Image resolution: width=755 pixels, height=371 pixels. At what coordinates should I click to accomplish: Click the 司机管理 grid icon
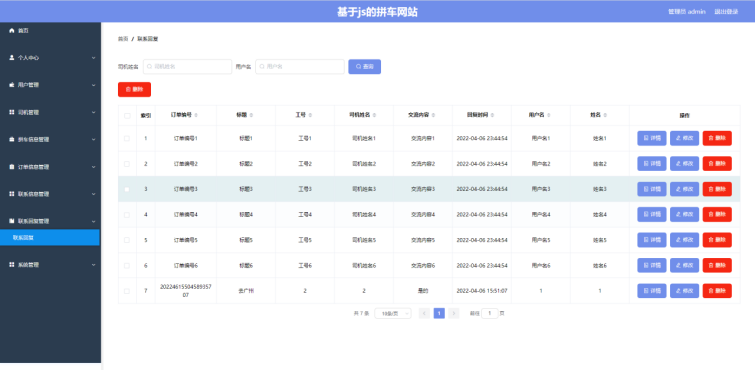[x=12, y=112]
